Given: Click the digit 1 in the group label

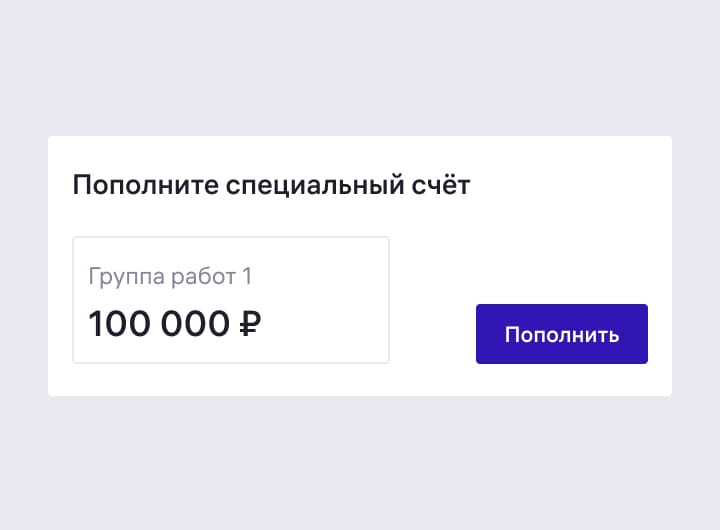Looking at the screenshot, I should pos(247,276).
